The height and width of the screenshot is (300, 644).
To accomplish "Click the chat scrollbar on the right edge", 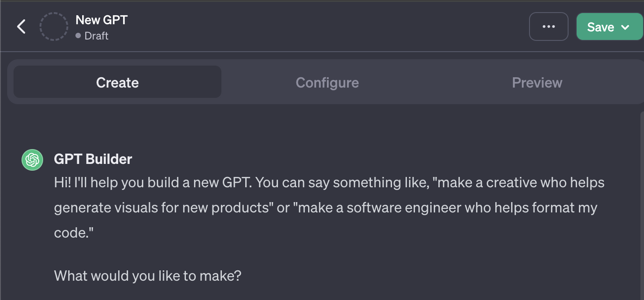I will coord(641,202).
